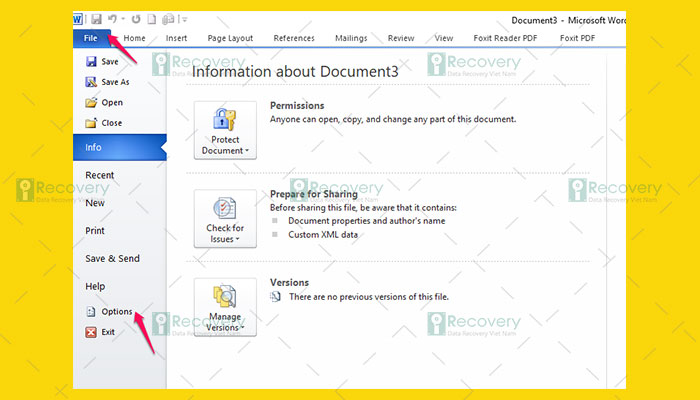Click the open folder icon beside Open

coord(91,103)
